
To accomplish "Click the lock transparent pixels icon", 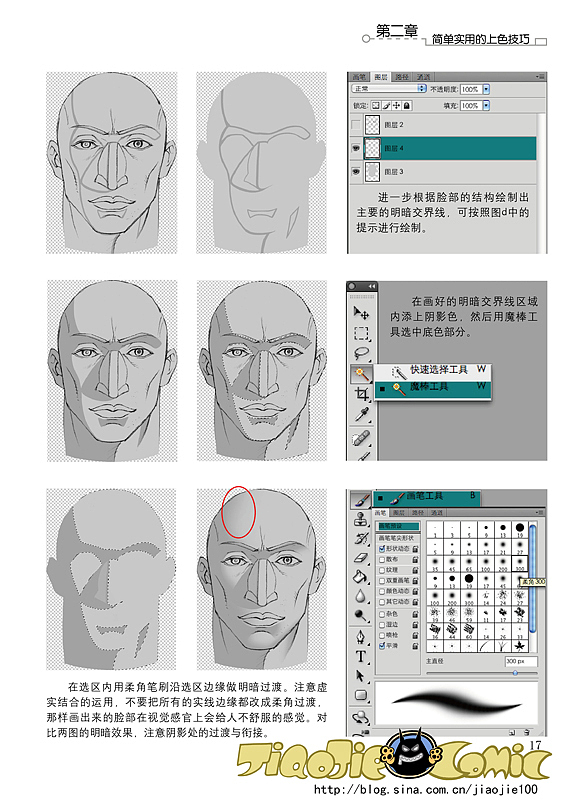I will pyautogui.click(x=375, y=106).
